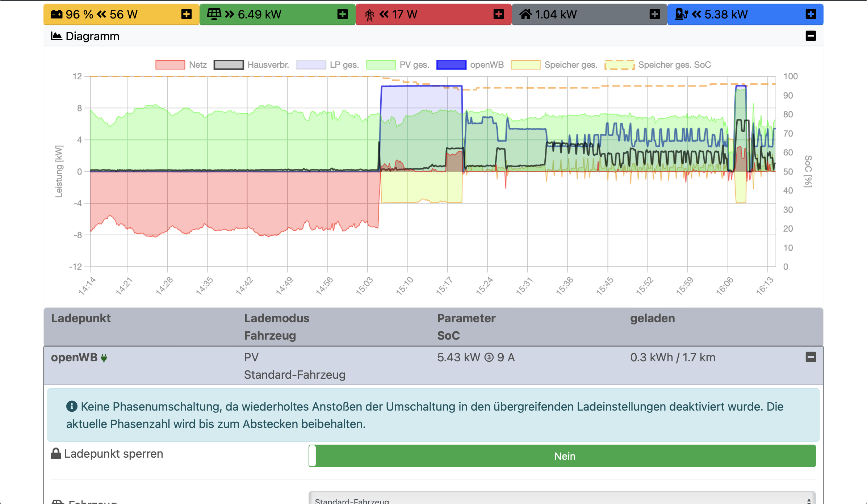The image size is (867, 504).
Task: Click plus icon on red grid card
Action: point(498,14)
